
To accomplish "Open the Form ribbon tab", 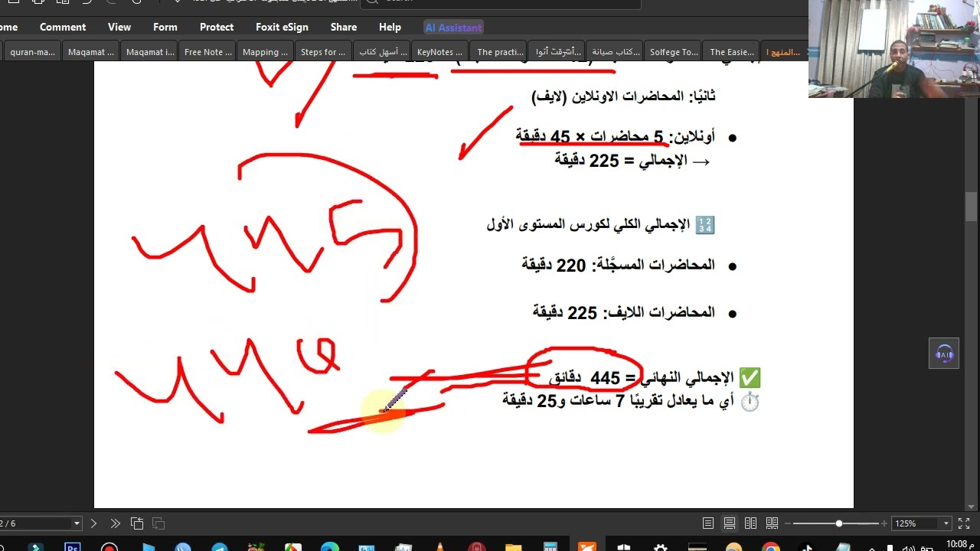I will click(x=165, y=27).
